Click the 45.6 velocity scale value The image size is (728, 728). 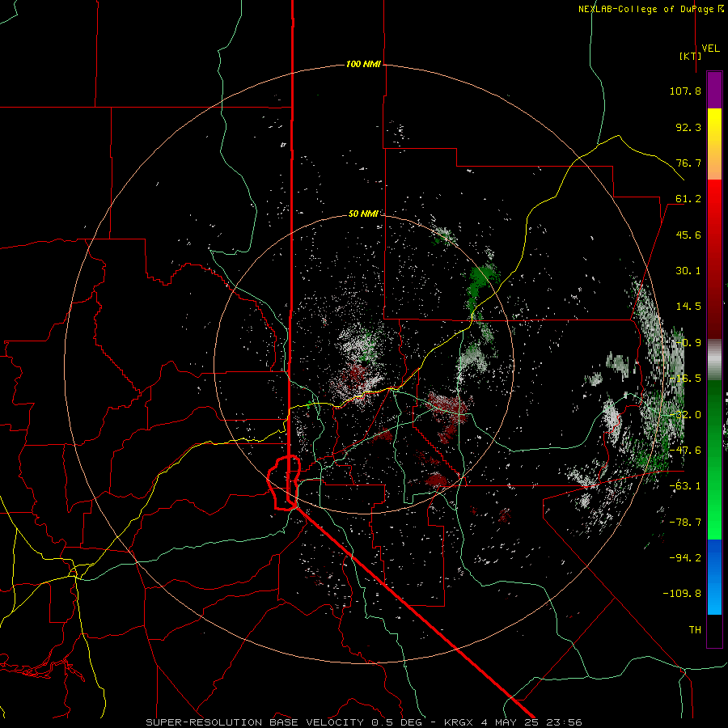pyautogui.click(x=688, y=235)
